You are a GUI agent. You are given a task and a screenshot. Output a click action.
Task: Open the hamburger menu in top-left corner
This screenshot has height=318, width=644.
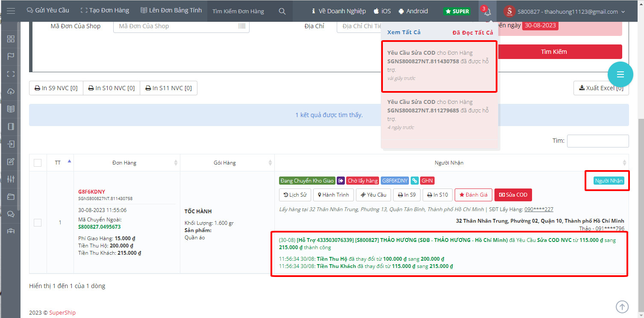[x=11, y=11]
